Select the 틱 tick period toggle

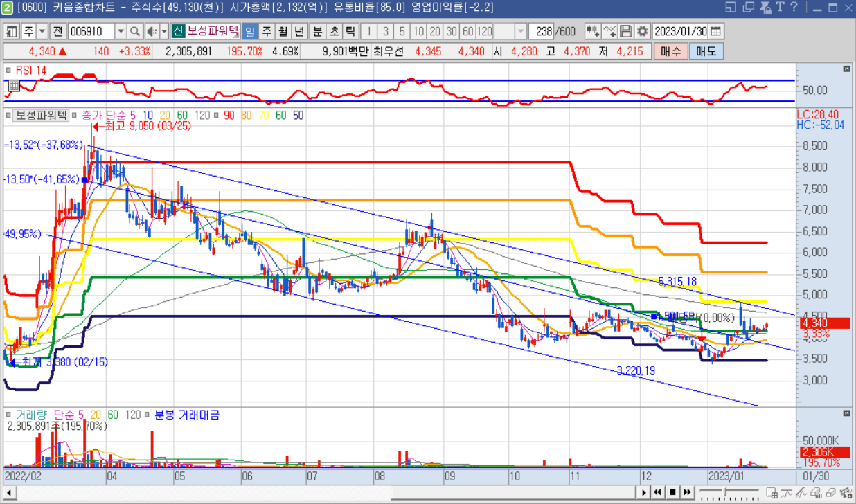click(350, 32)
